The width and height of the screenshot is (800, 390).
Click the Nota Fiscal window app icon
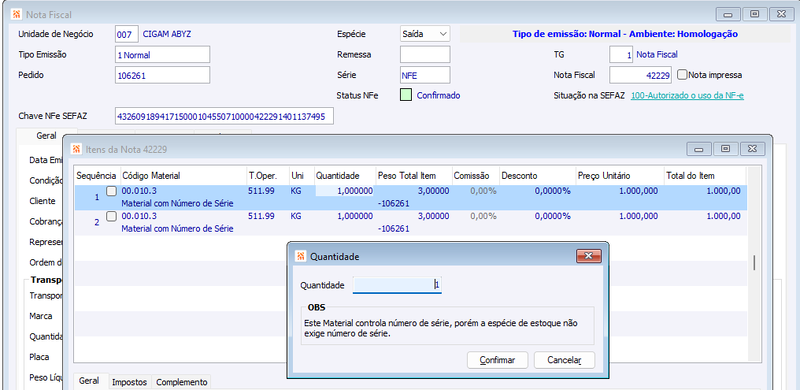point(16,14)
